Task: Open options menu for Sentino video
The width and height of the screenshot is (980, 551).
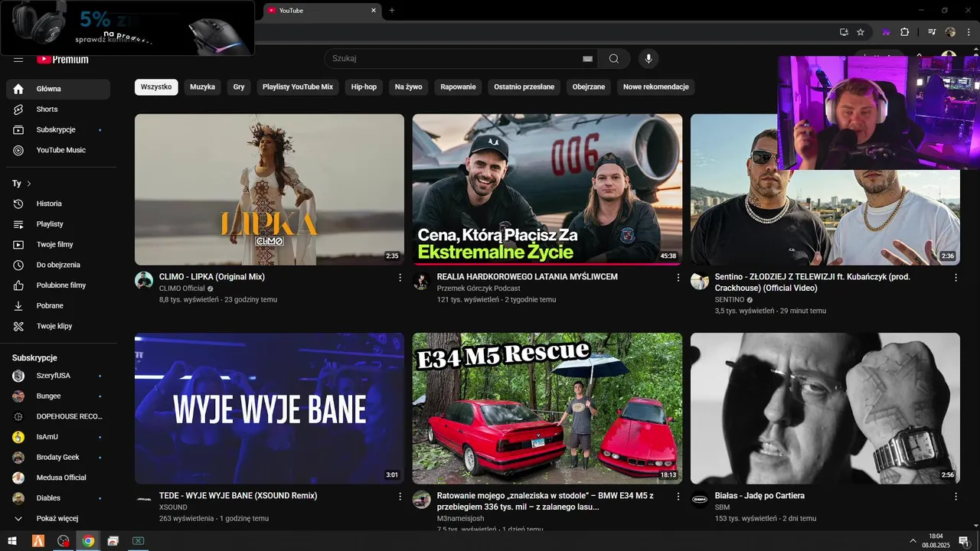Action: click(955, 278)
